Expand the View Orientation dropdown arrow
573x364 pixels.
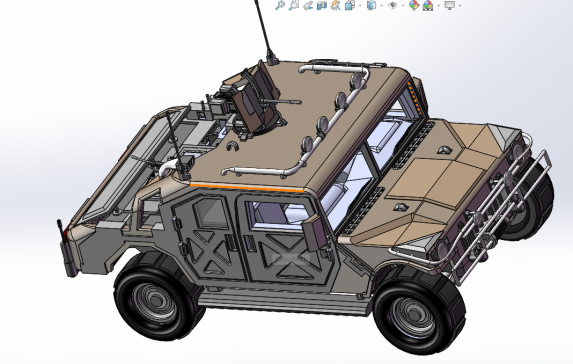point(360,5)
